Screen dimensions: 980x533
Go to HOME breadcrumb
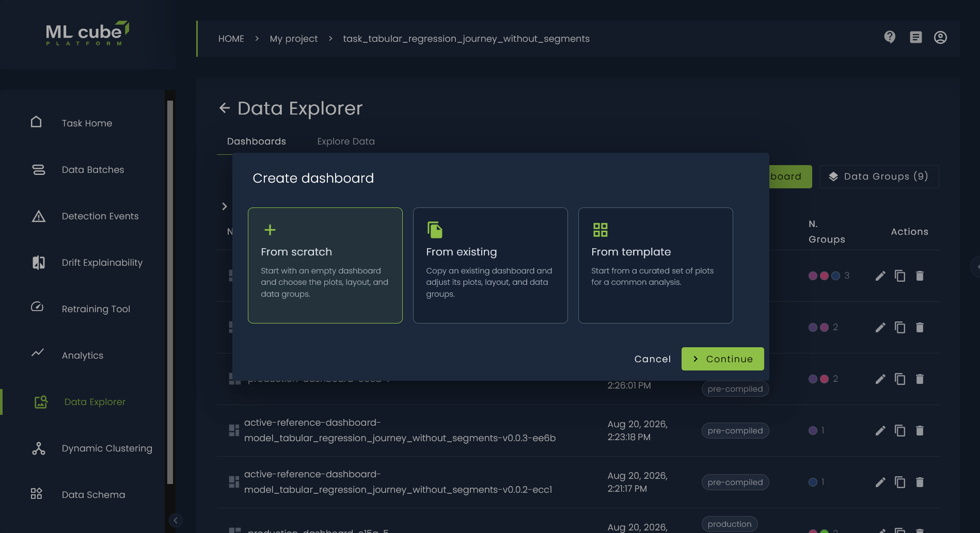point(231,39)
